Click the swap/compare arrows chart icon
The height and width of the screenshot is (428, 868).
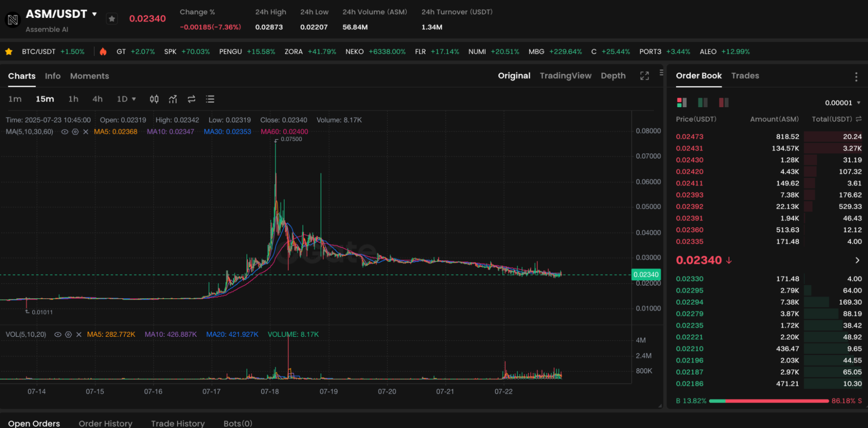pos(191,99)
